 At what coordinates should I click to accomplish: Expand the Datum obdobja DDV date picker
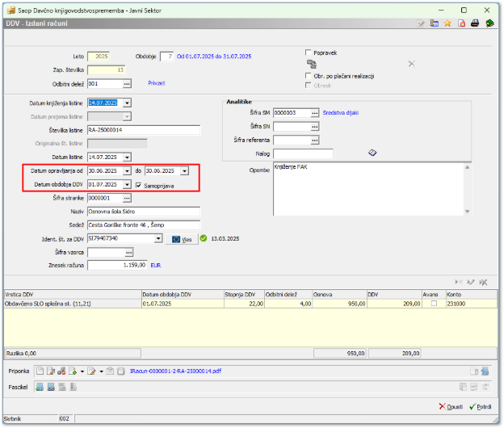click(127, 185)
